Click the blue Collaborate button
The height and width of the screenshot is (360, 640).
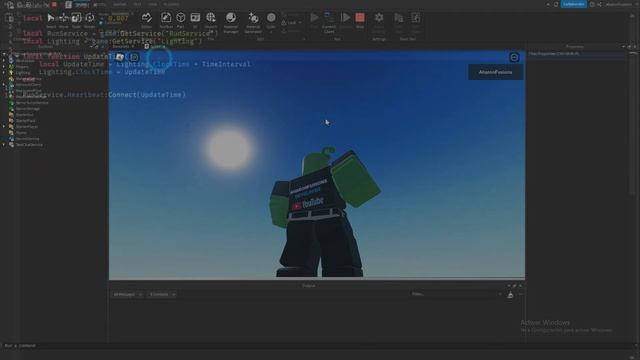573,4
